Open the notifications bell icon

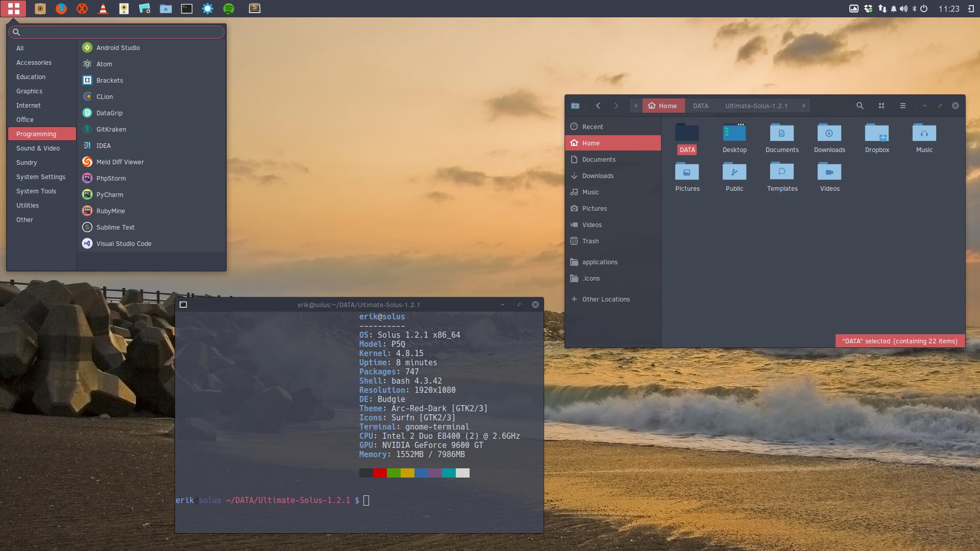[x=894, y=8]
